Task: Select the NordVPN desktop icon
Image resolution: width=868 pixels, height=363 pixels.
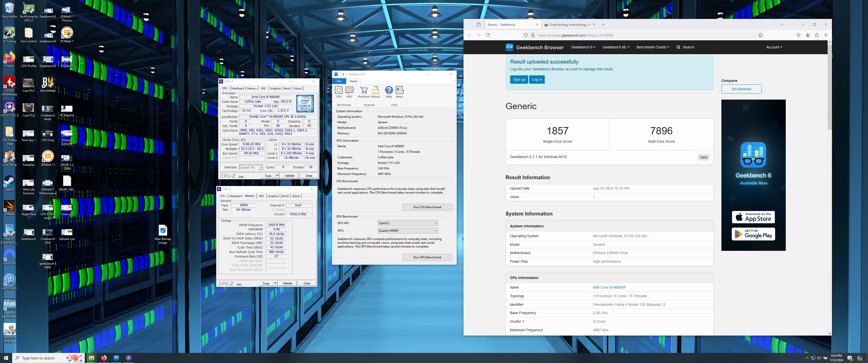Action: (x=9, y=258)
